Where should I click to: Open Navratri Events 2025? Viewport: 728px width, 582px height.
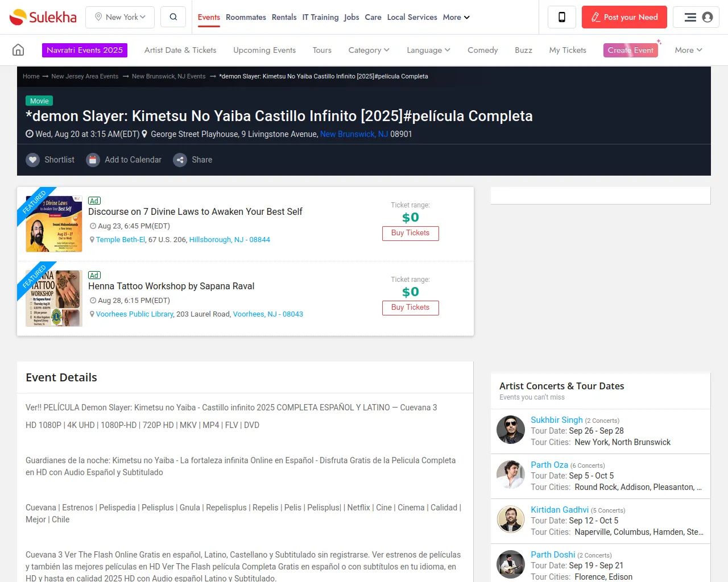[85, 50]
